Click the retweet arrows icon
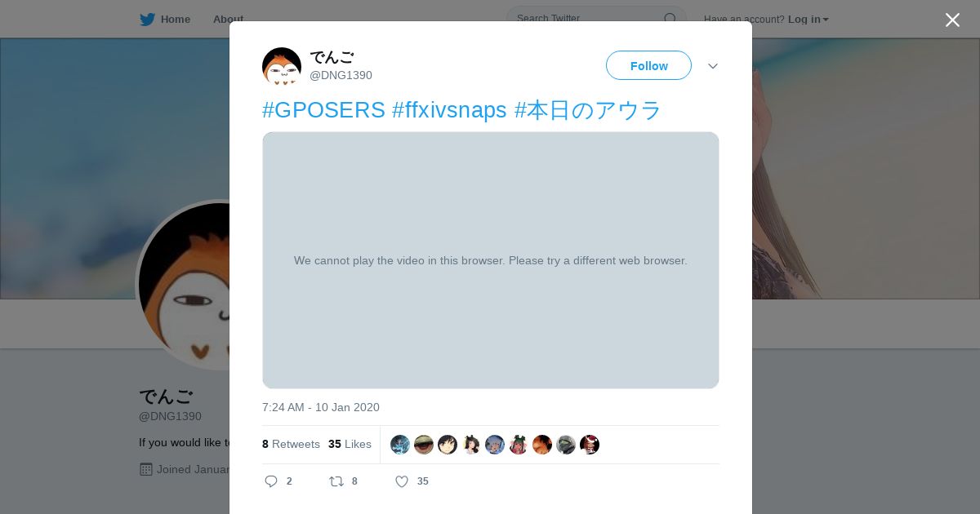980x514 pixels. (x=336, y=481)
